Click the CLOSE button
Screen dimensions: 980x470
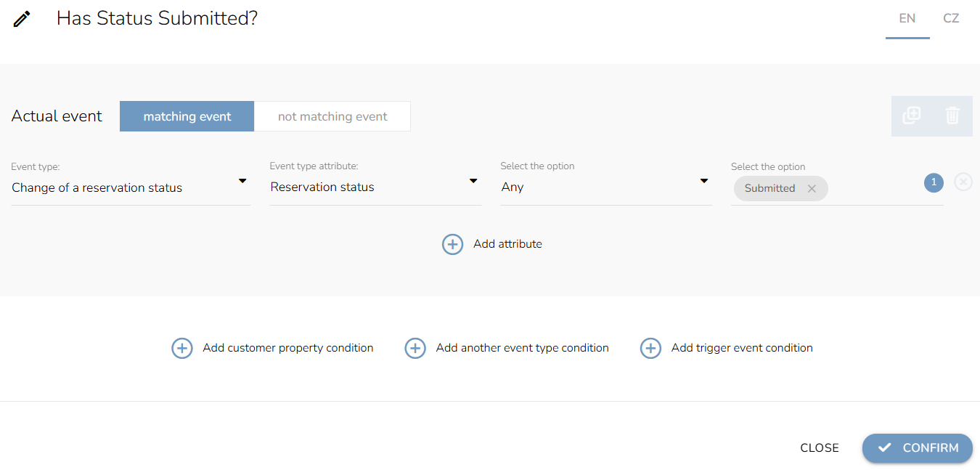820,448
